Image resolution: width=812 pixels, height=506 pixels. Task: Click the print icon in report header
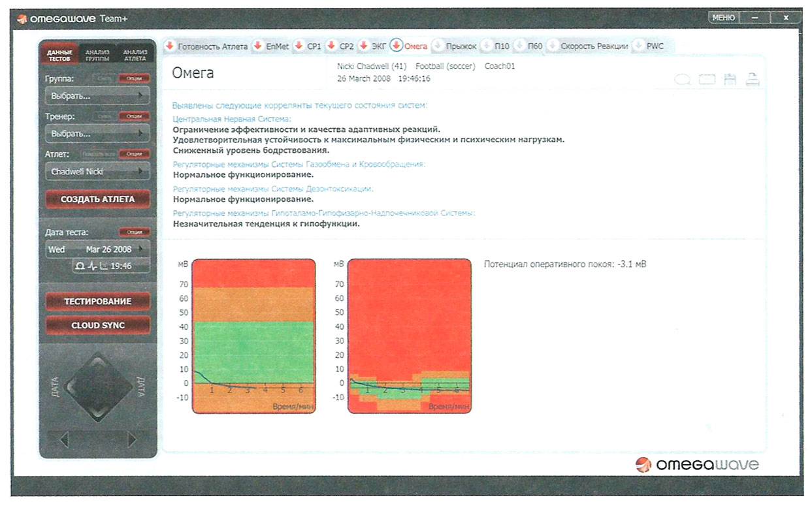[753, 80]
